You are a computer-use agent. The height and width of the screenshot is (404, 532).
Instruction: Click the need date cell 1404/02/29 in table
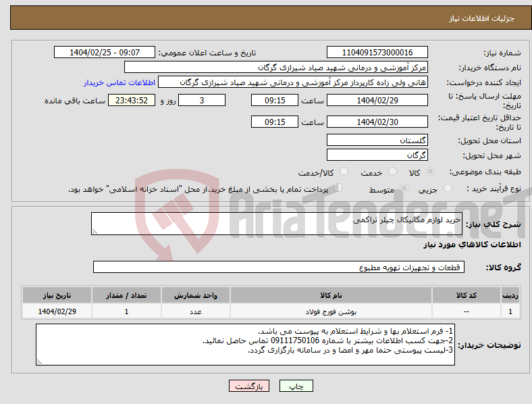[x=57, y=311]
